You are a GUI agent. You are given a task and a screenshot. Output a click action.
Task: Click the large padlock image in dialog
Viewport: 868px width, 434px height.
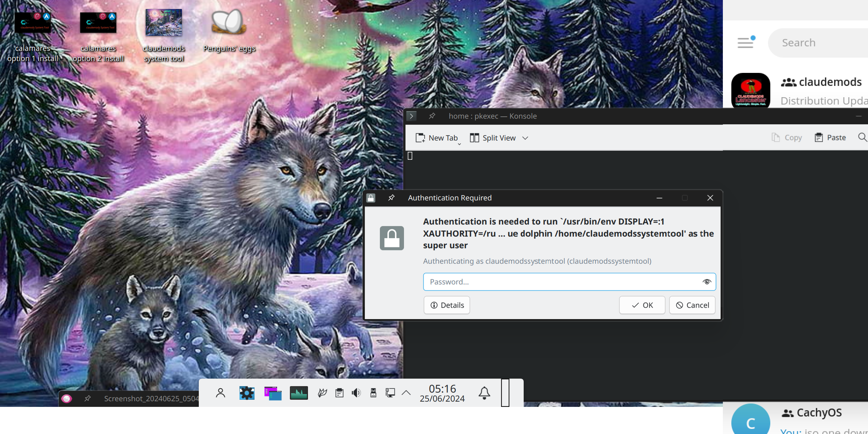click(x=392, y=238)
